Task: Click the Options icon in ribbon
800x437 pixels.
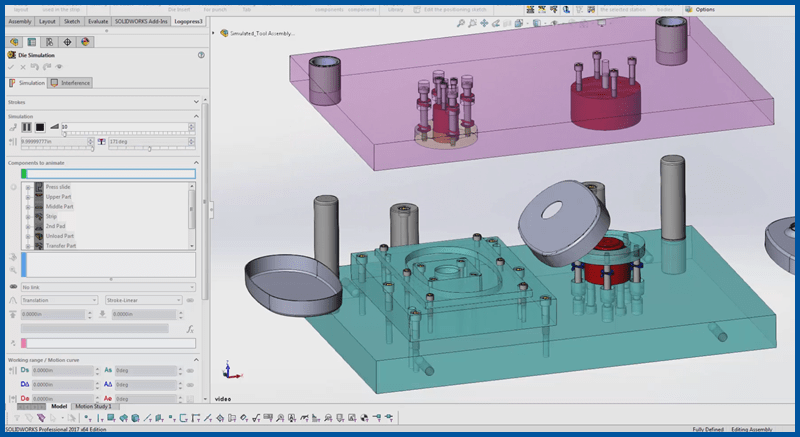Action: pos(689,9)
